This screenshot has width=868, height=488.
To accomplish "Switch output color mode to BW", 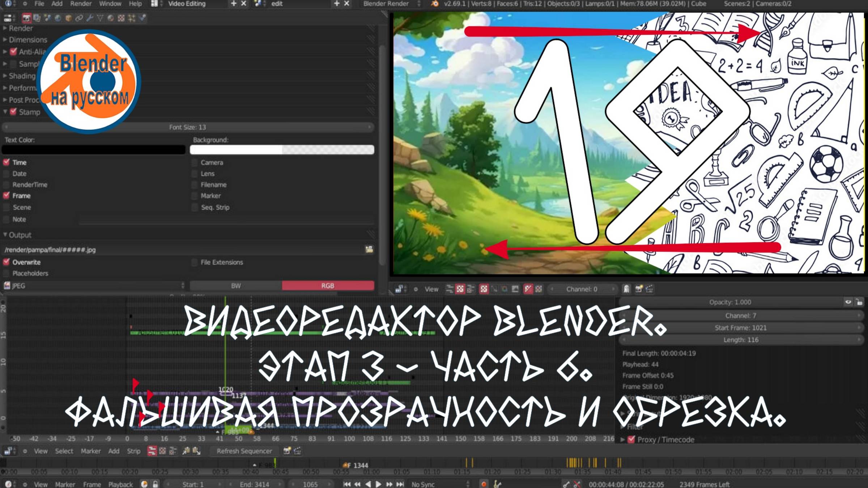I will coord(235,286).
